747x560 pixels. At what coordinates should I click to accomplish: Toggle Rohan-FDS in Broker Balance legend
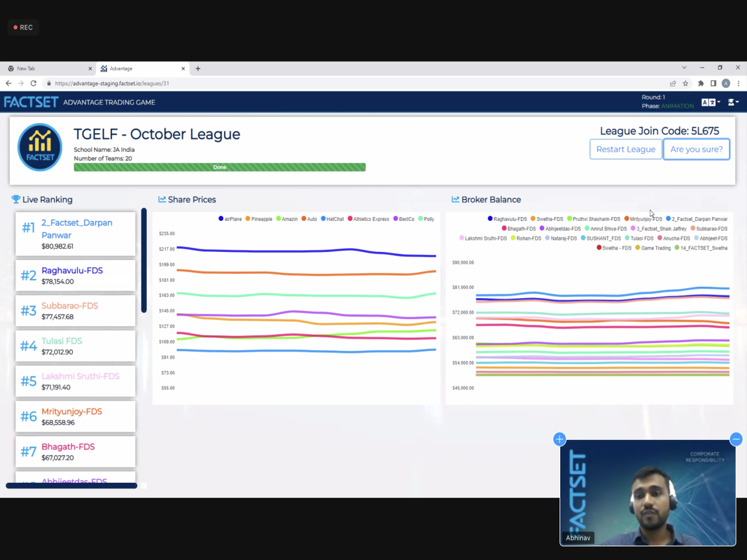tap(525, 238)
